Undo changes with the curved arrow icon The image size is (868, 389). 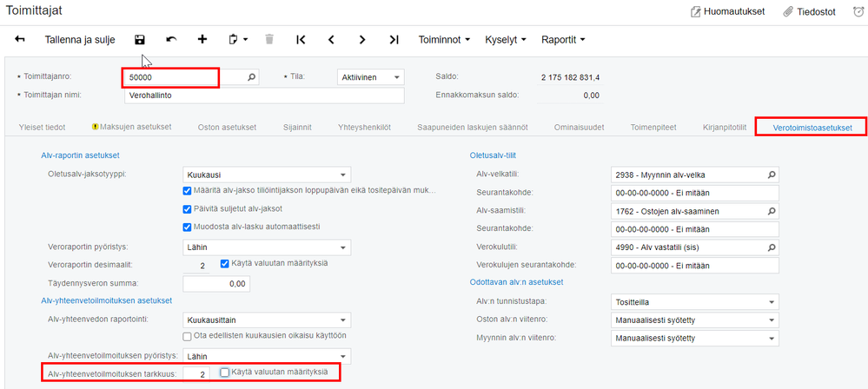click(x=171, y=39)
